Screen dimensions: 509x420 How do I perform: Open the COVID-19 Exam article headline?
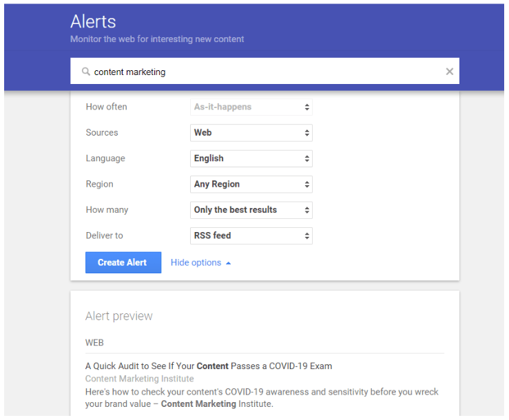[209, 366]
